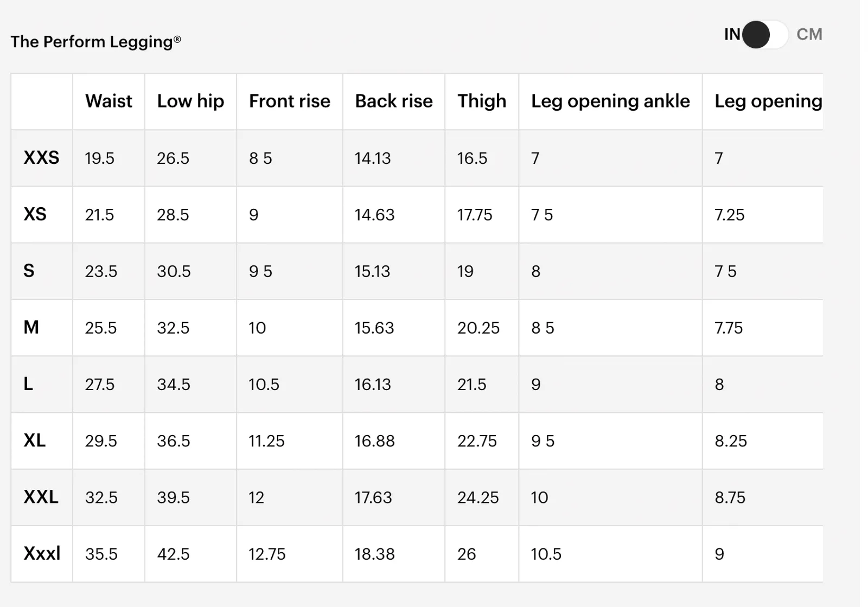Click the Front rise column header
The height and width of the screenshot is (607, 868).
tap(290, 101)
